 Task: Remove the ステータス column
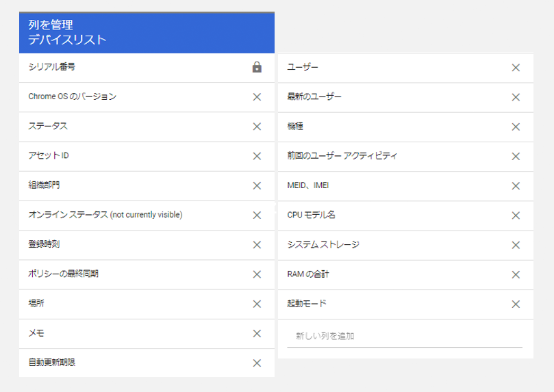click(x=257, y=127)
